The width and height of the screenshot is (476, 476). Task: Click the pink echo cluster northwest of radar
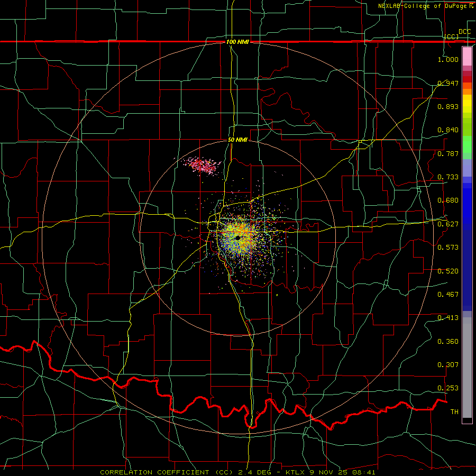click(x=203, y=166)
